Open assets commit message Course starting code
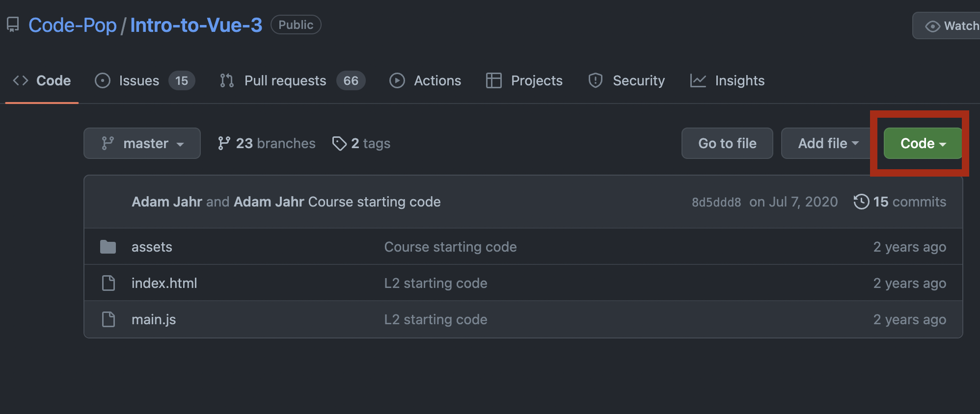Screen dimensions: 980x414 pos(450,247)
